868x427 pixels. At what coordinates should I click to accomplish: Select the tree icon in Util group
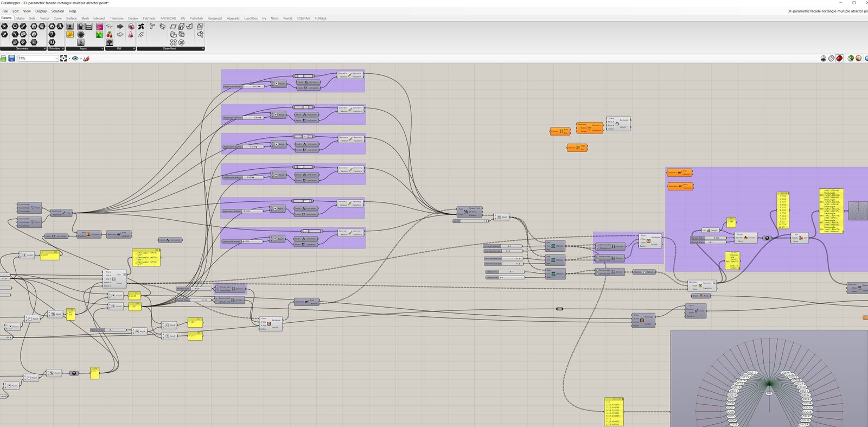[110, 42]
